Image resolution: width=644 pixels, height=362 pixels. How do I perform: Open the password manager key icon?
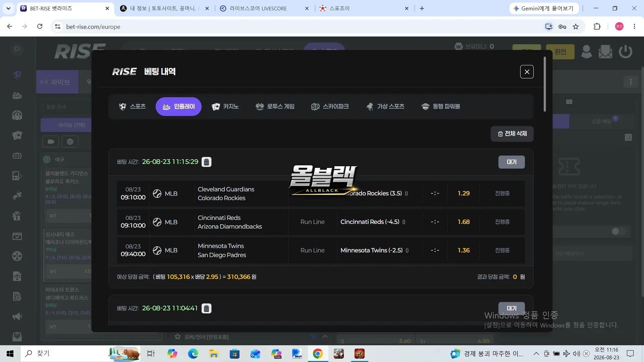coord(562,26)
